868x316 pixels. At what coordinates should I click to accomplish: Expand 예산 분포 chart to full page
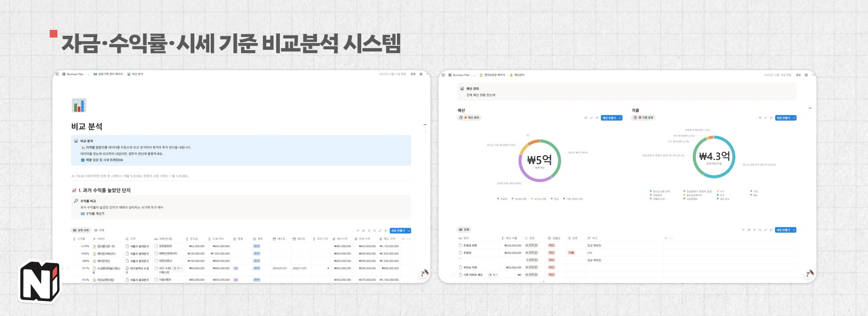[591, 118]
